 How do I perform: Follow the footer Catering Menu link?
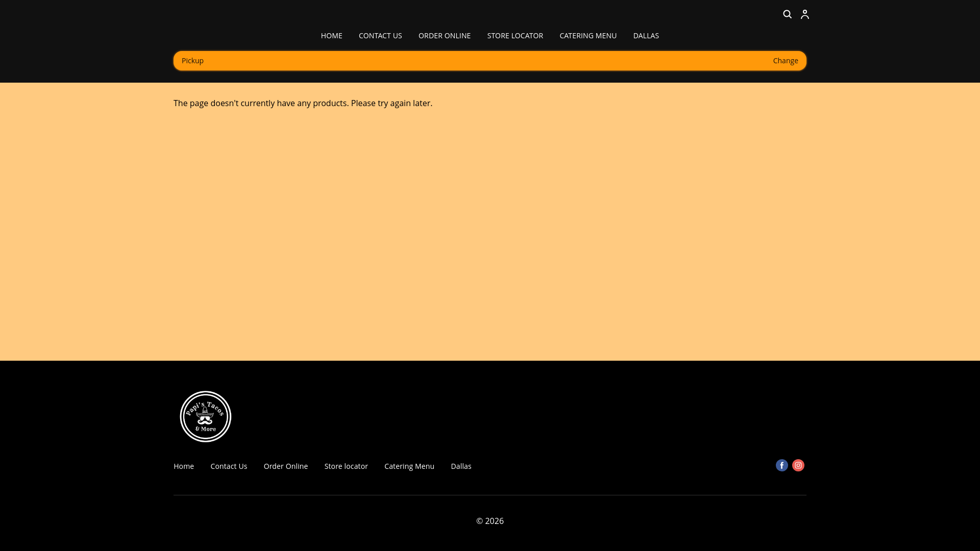409,466
